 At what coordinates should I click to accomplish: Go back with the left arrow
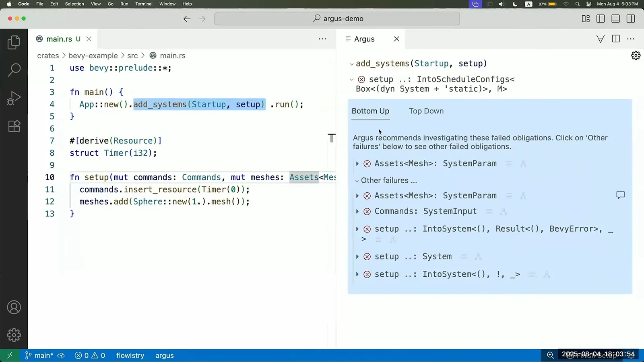[x=187, y=19]
